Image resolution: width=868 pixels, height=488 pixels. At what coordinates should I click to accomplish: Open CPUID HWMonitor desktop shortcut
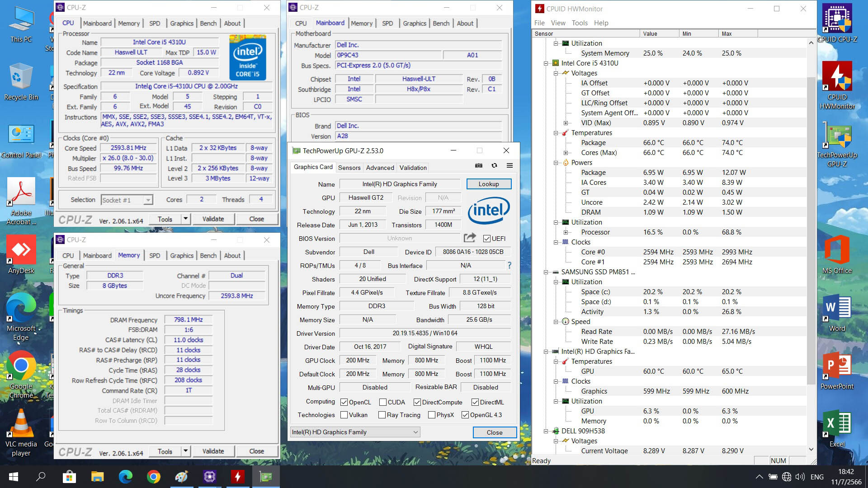pyautogui.click(x=837, y=86)
